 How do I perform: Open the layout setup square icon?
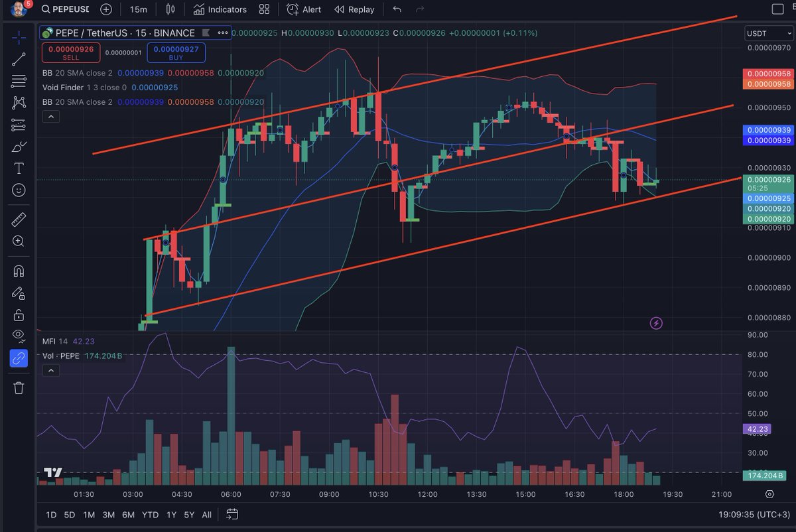(x=778, y=9)
